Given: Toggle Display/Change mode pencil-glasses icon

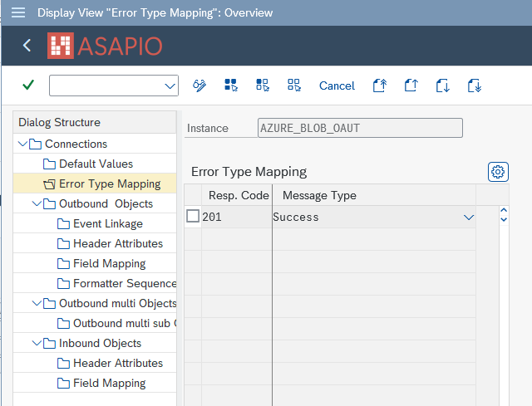Looking at the screenshot, I should 199,86.
